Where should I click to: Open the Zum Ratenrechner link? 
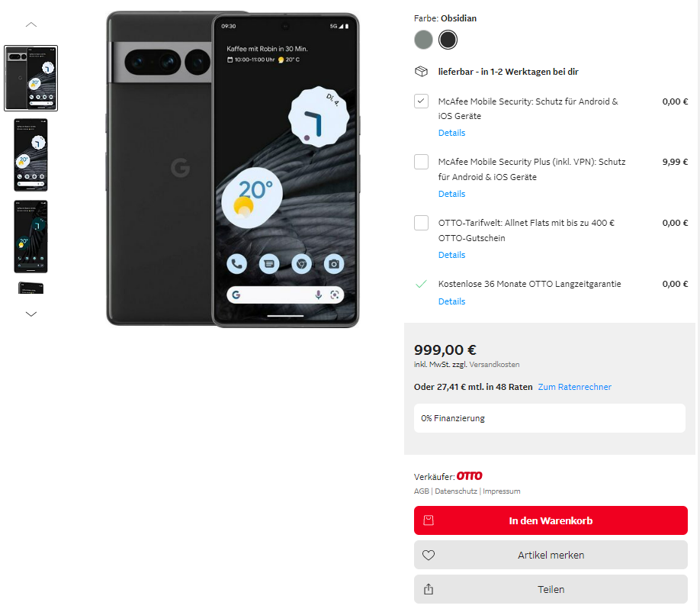pos(574,387)
